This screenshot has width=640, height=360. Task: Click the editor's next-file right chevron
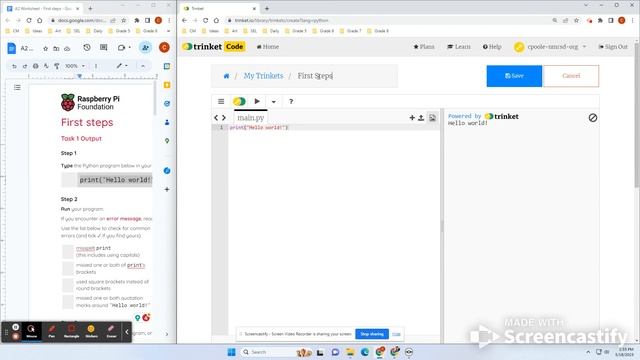(224, 118)
